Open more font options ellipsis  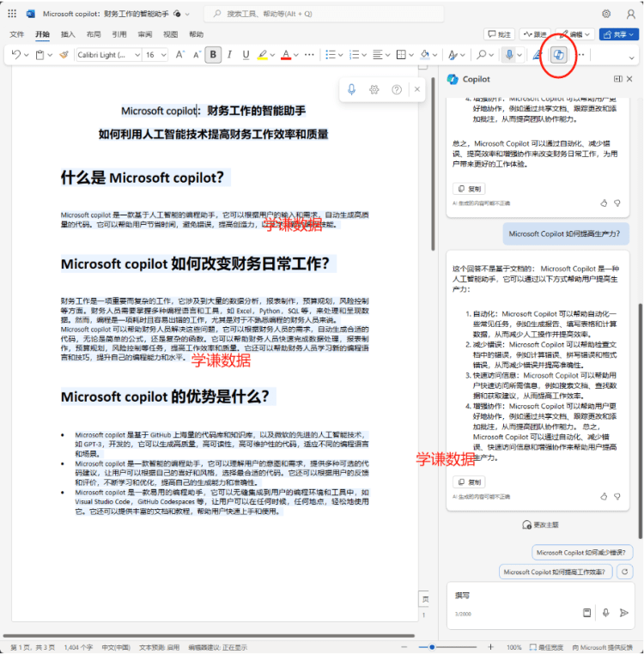click(x=309, y=55)
